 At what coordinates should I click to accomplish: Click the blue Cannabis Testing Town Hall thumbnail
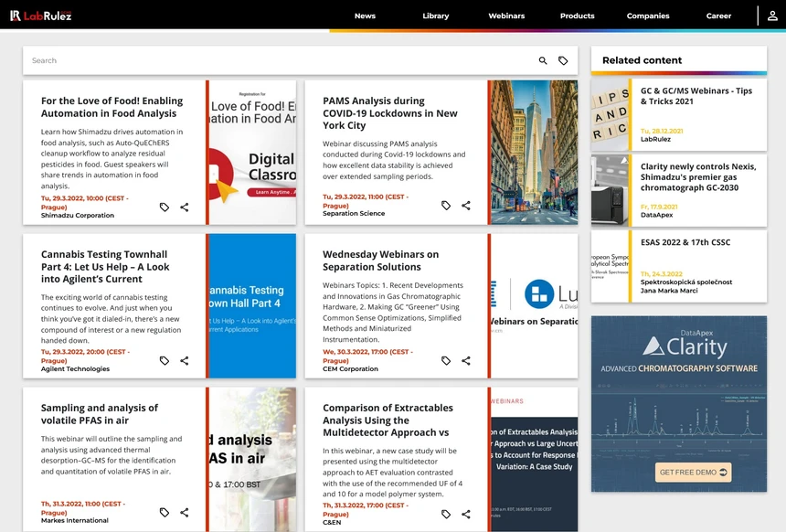coord(252,306)
